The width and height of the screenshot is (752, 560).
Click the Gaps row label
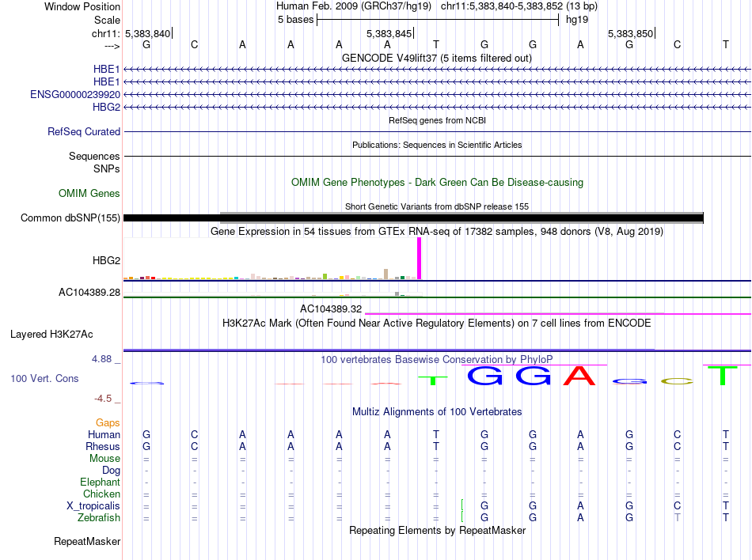pos(108,422)
